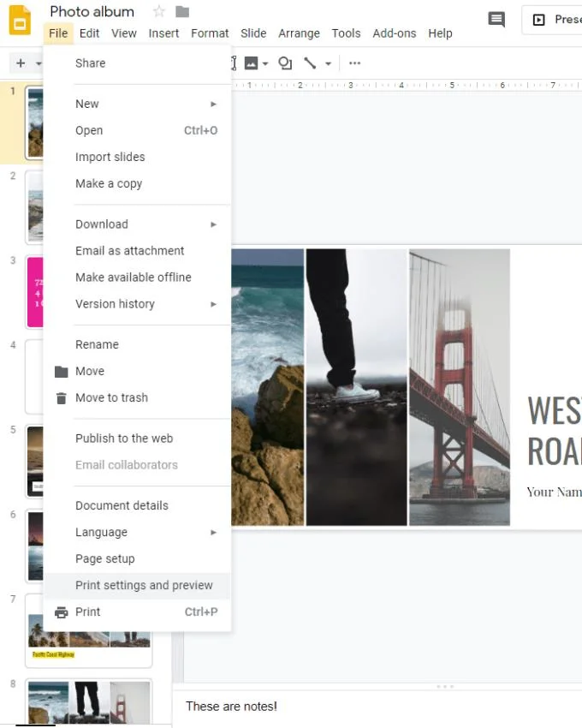The height and width of the screenshot is (728, 582).
Task: Select Make a copy
Action: [x=138, y=183]
